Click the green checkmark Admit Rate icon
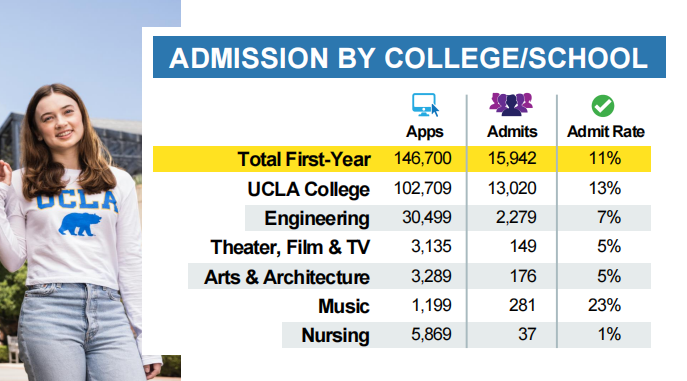This screenshot has width=687, height=381. [x=603, y=106]
